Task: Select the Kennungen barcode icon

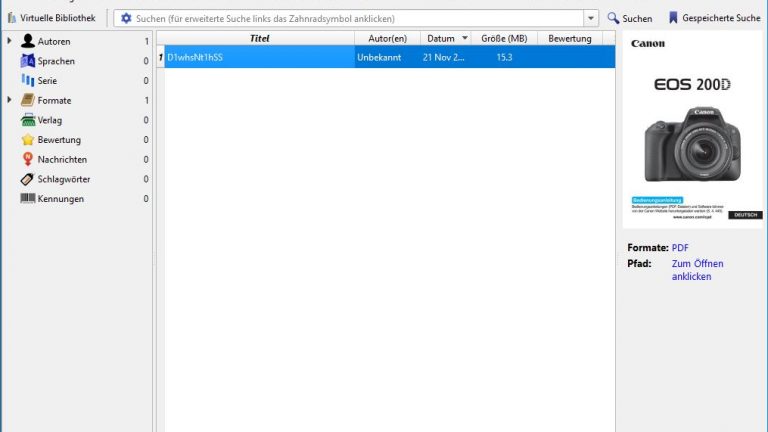Action: [x=28, y=198]
